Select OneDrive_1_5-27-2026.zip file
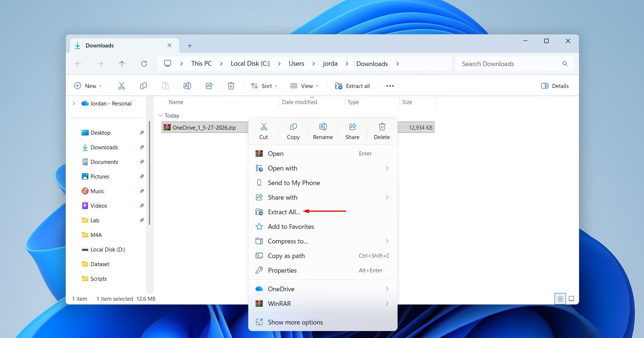The height and width of the screenshot is (338, 644). click(x=204, y=127)
